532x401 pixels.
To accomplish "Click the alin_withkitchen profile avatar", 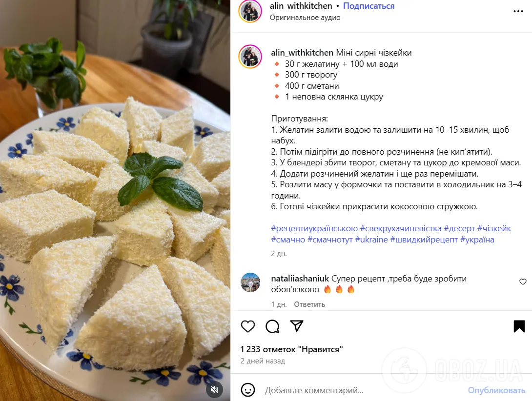I will pos(250,11).
